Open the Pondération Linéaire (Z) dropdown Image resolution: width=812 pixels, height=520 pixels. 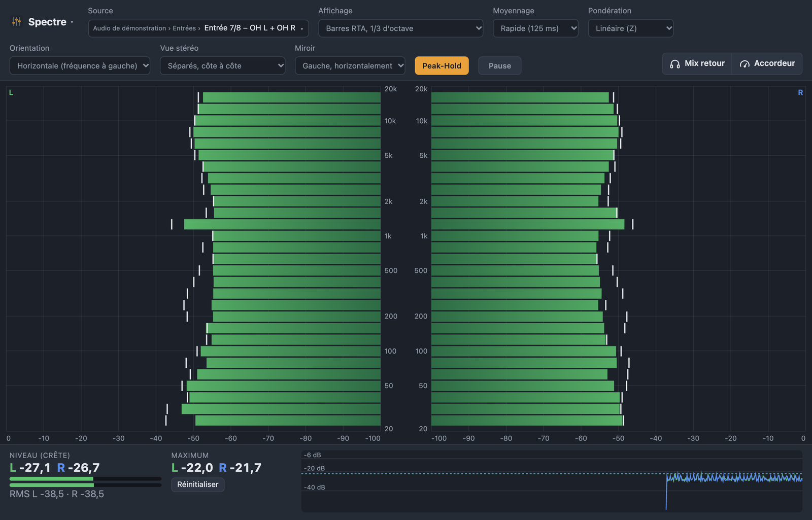[631, 28]
